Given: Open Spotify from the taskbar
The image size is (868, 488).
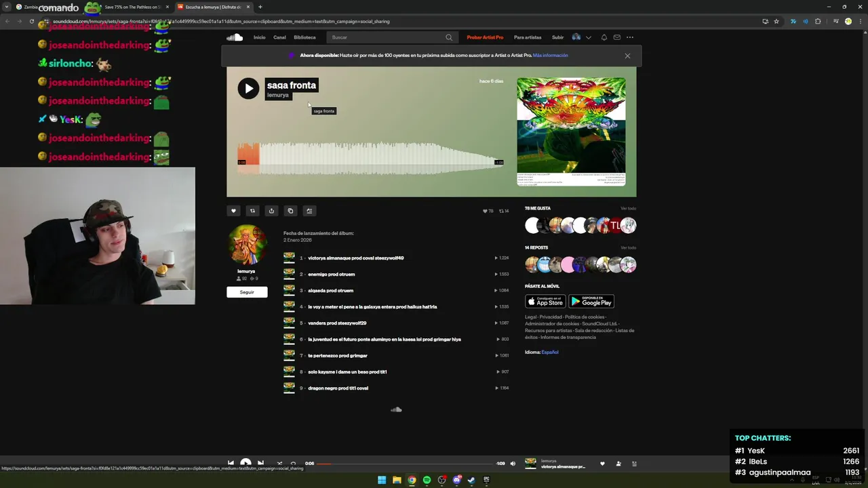Looking at the screenshot, I should (427, 480).
